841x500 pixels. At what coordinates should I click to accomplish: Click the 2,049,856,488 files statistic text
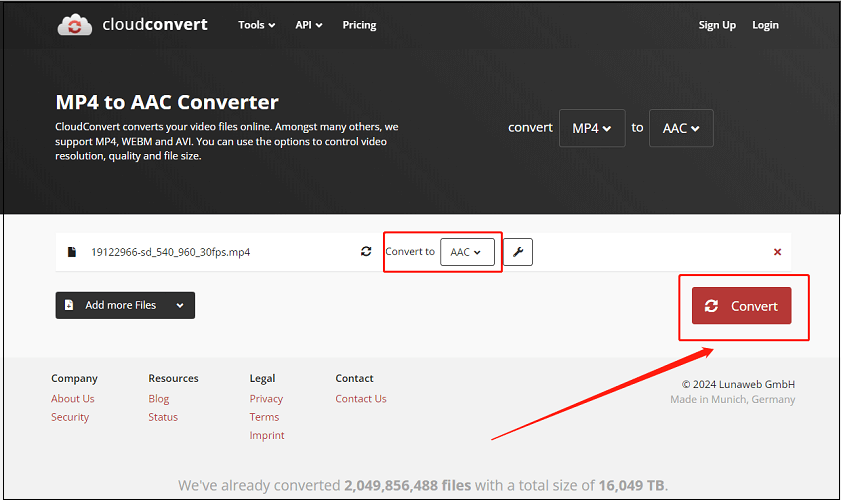click(x=408, y=485)
